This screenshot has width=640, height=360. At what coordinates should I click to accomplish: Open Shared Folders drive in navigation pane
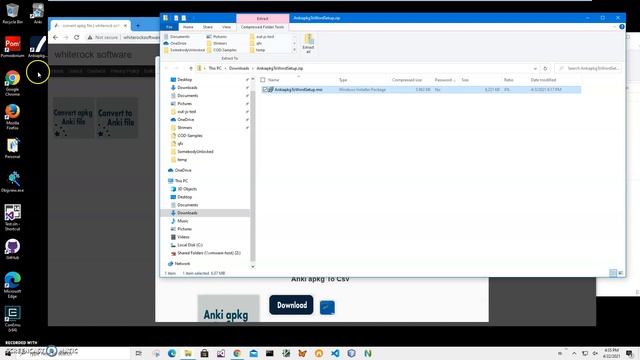click(209, 253)
